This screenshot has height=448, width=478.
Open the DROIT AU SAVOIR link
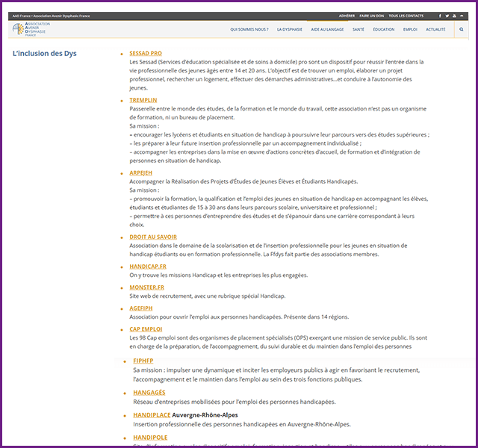click(x=153, y=237)
